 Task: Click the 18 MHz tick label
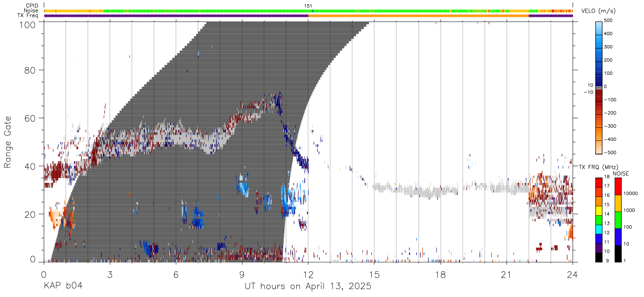coord(607,177)
